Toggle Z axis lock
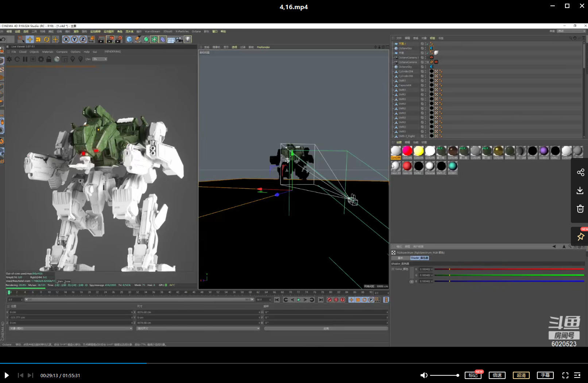Viewport: 588px width, 383px height. tap(83, 39)
